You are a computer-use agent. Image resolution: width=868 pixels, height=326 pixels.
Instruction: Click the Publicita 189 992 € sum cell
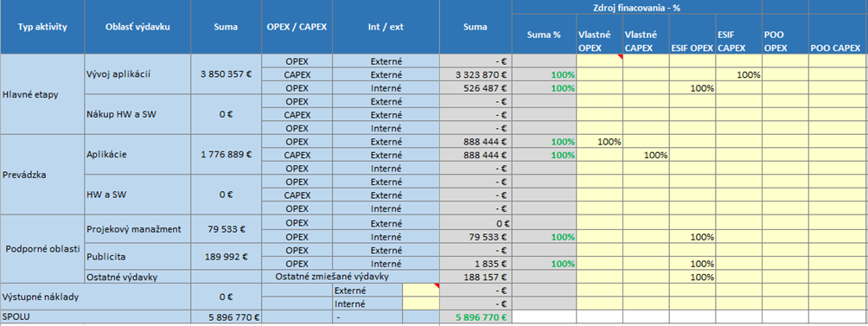pos(227,257)
